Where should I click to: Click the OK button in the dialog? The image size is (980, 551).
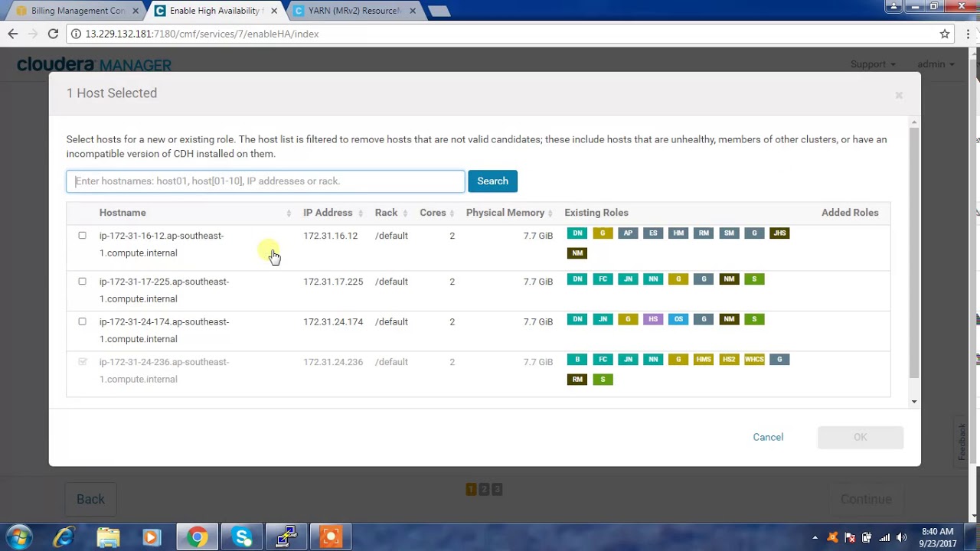click(861, 437)
